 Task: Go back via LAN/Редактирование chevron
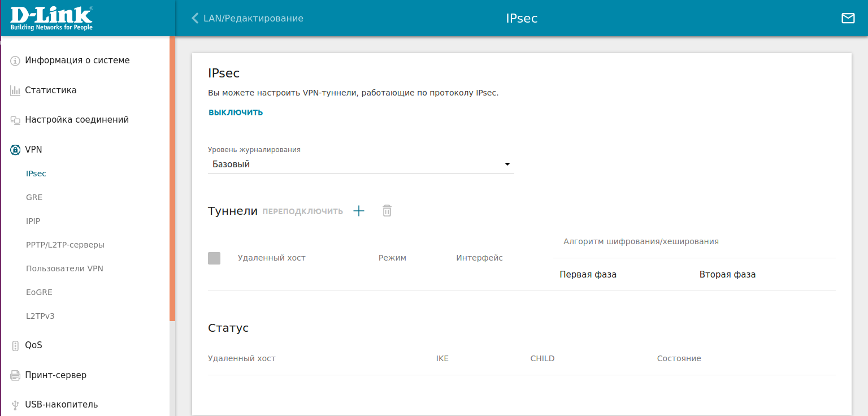click(196, 18)
